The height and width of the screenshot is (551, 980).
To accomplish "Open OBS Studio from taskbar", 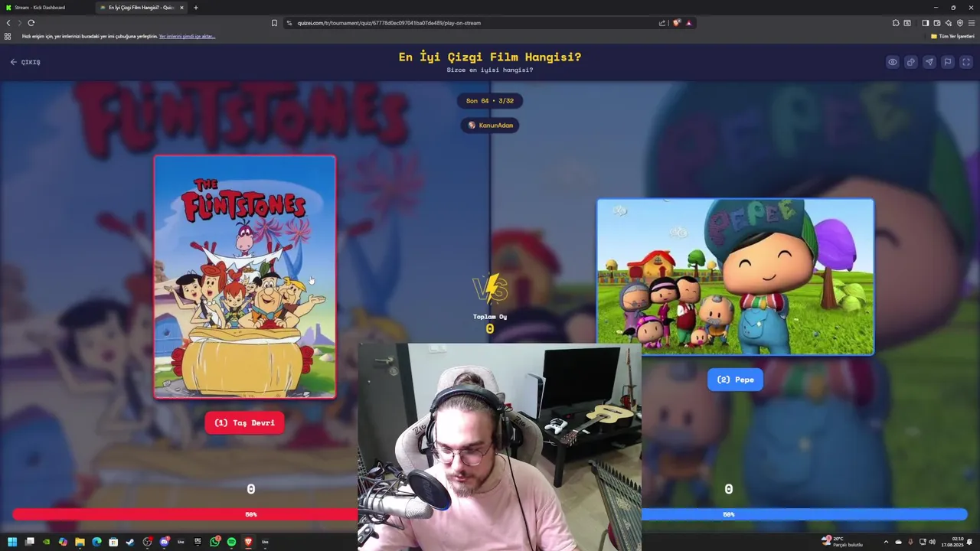I will click(147, 542).
